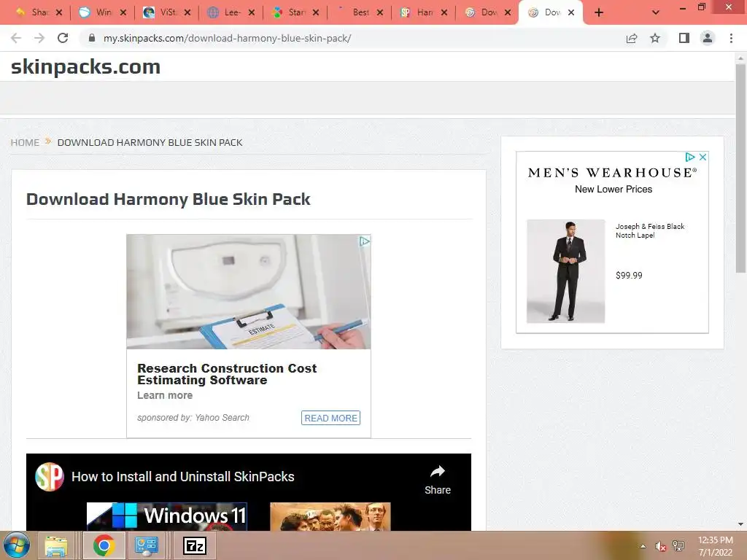The height and width of the screenshot is (560, 747).
Task: Close the 'Win' tab
Action: 123,13
